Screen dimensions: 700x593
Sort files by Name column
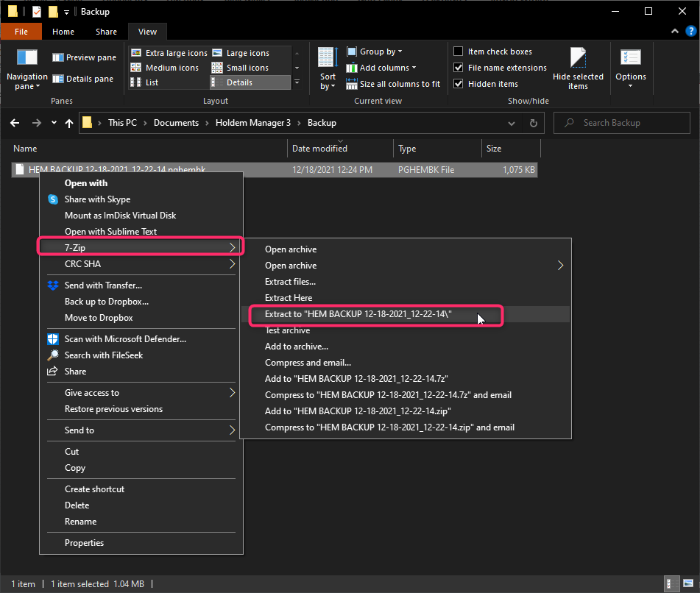(x=149, y=149)
